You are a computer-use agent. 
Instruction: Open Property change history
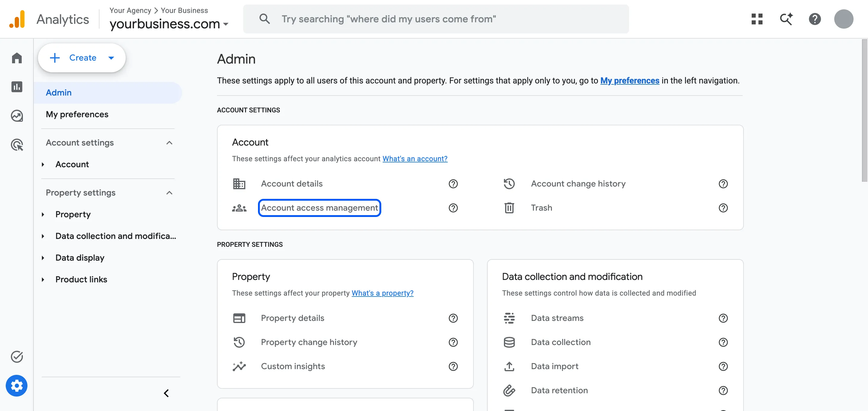[x=309, y=342]
